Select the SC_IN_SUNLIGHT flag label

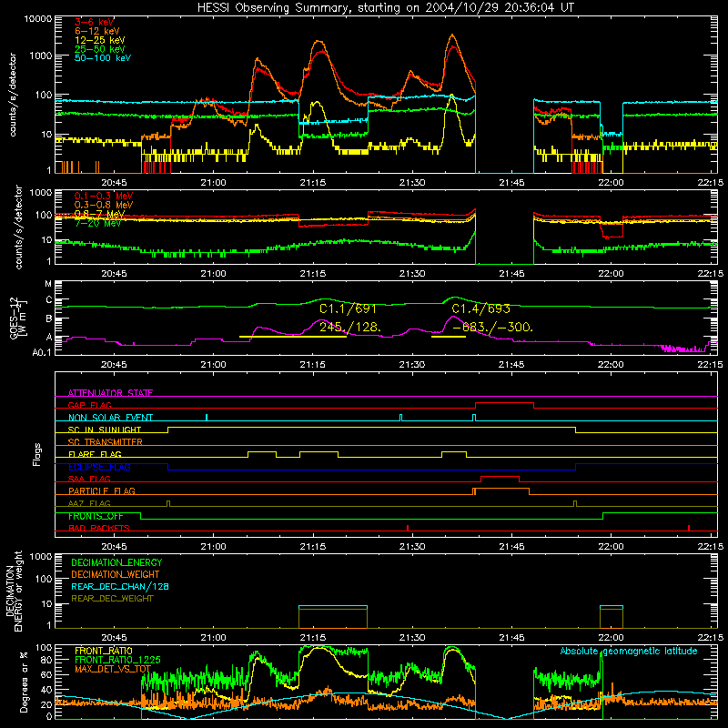click(x=105, y=430)
